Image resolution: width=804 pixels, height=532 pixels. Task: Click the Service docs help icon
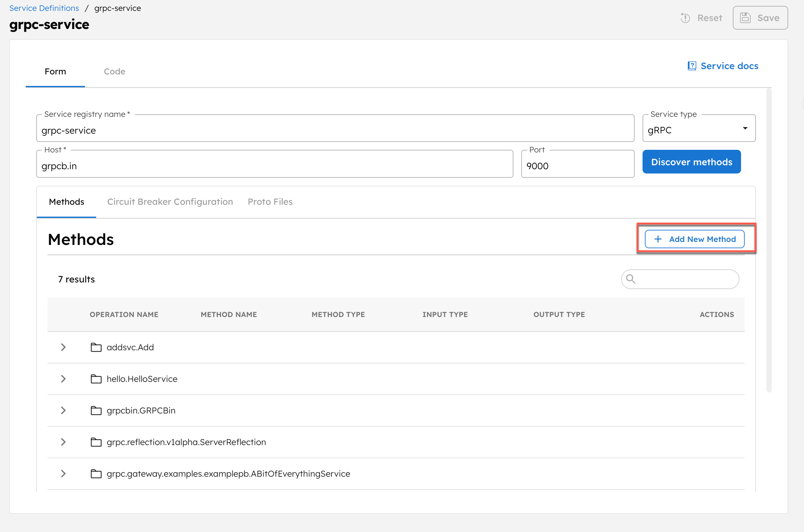click(x=692, y=66)
